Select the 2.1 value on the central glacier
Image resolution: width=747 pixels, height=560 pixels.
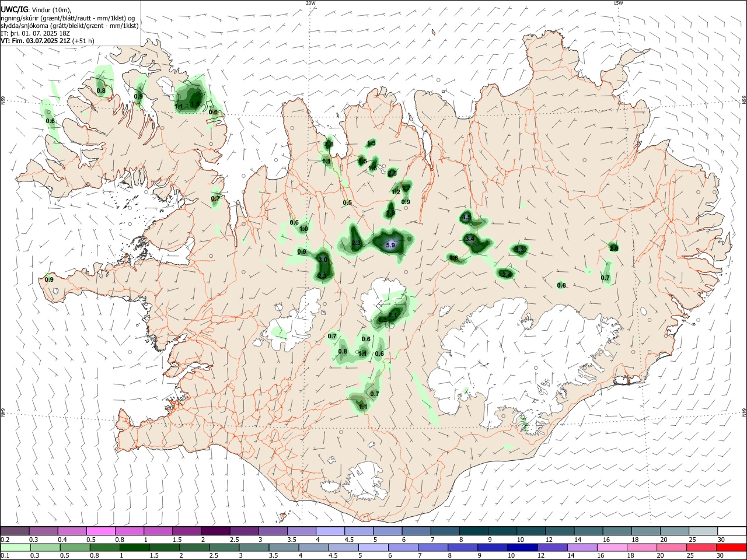pos(393,315)
